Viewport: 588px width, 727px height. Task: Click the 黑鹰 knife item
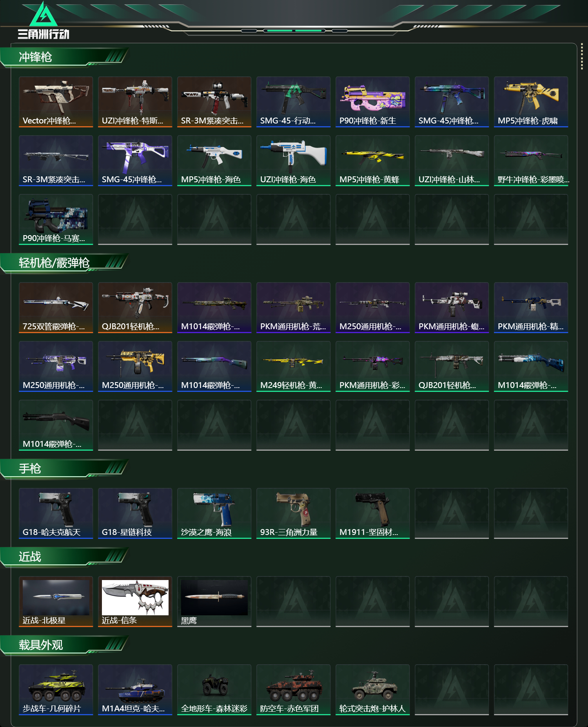pyautogui.click(x=214, y=602)
